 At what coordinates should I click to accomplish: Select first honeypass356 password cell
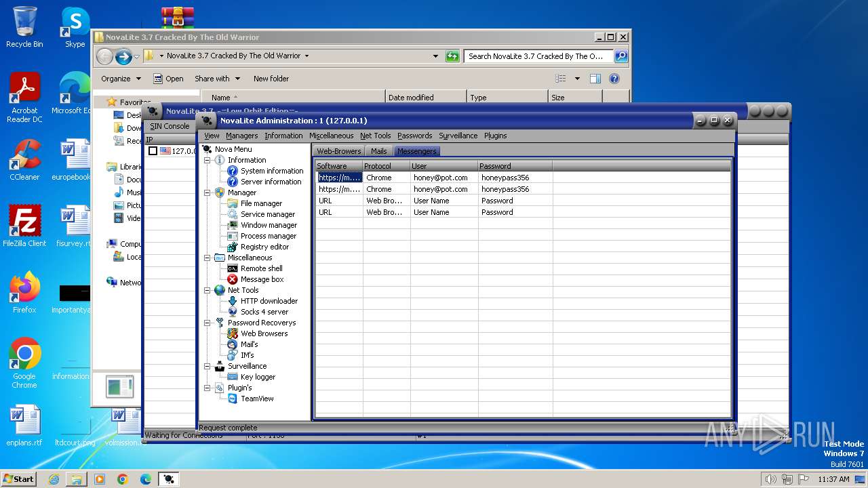pyautogui.click(x=515, y=178)
